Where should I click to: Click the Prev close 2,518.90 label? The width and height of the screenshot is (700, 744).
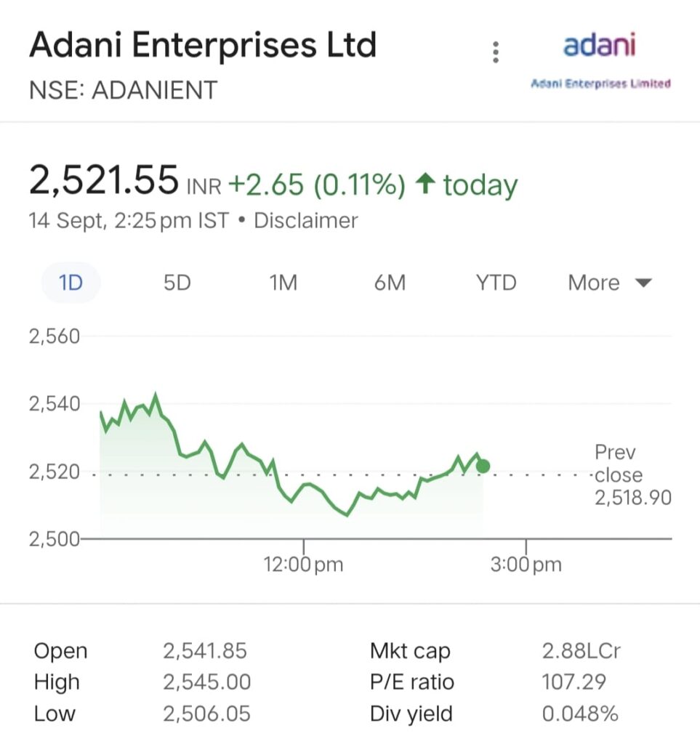pyautogui.click(x=632, y=475)
